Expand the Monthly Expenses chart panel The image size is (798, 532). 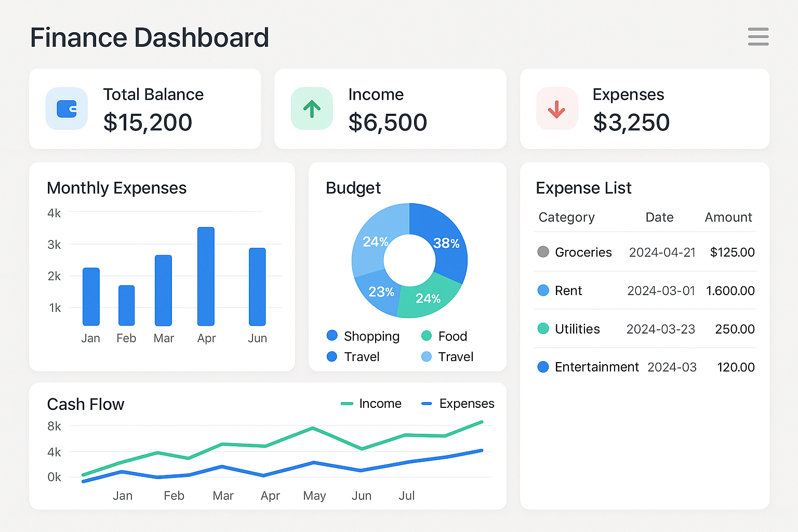pos(117,188)
